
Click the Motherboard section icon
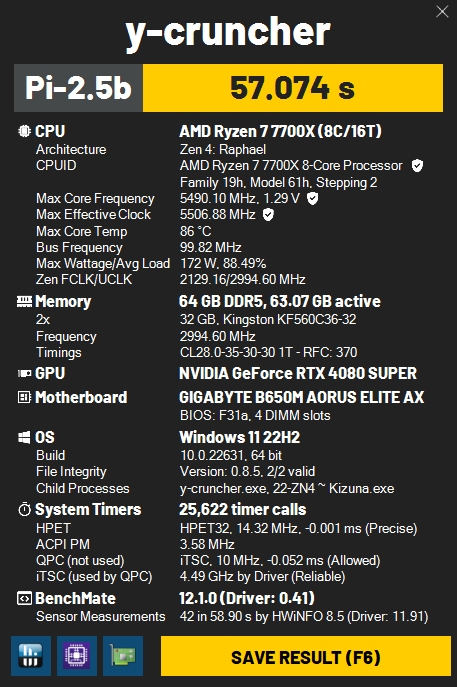click(x=24, y=397)
